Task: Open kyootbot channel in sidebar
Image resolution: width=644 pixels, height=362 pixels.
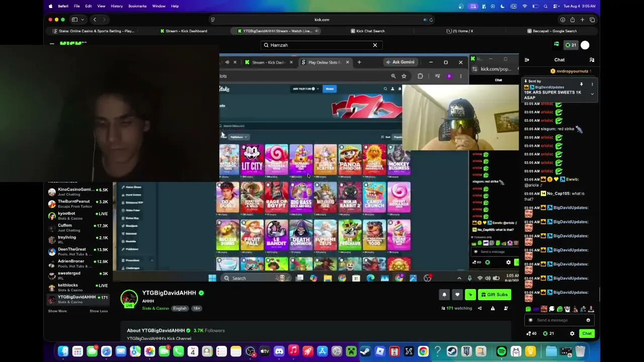Action: coord(78,216)
